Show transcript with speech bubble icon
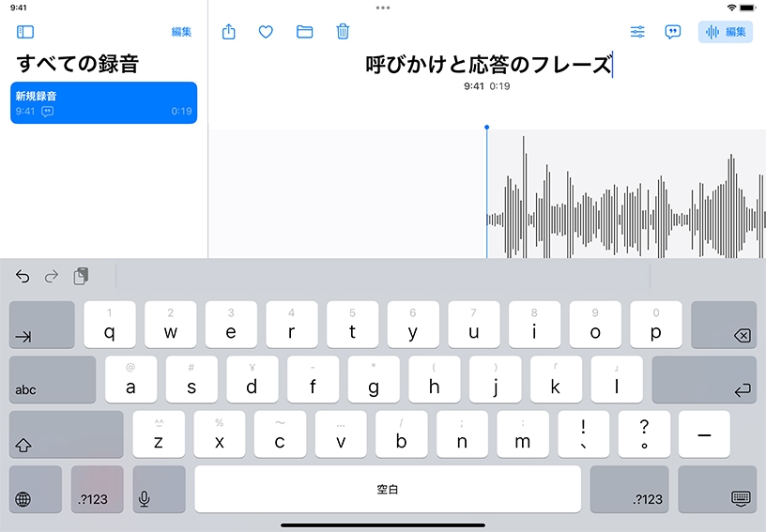The width and height of the screenshot is (766, 532). click(x=673, y=32)
